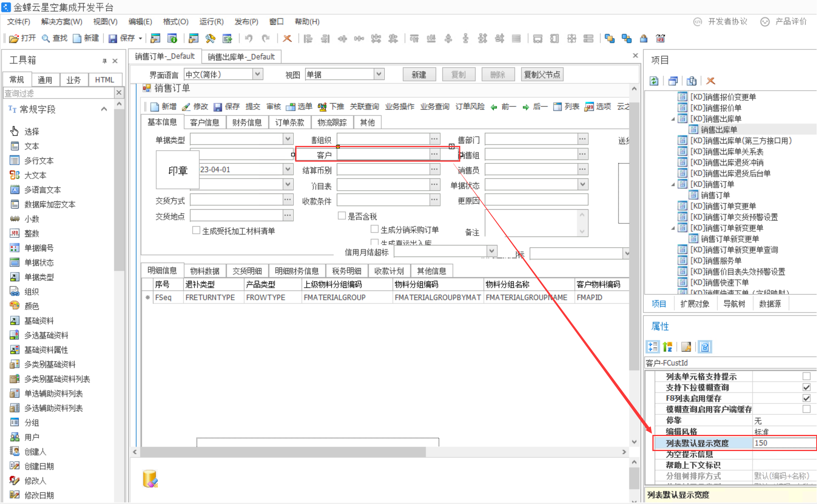Edit the 列表默认显示宽度 value 150
Screen dimensions: 817x504
pos(784,443)
